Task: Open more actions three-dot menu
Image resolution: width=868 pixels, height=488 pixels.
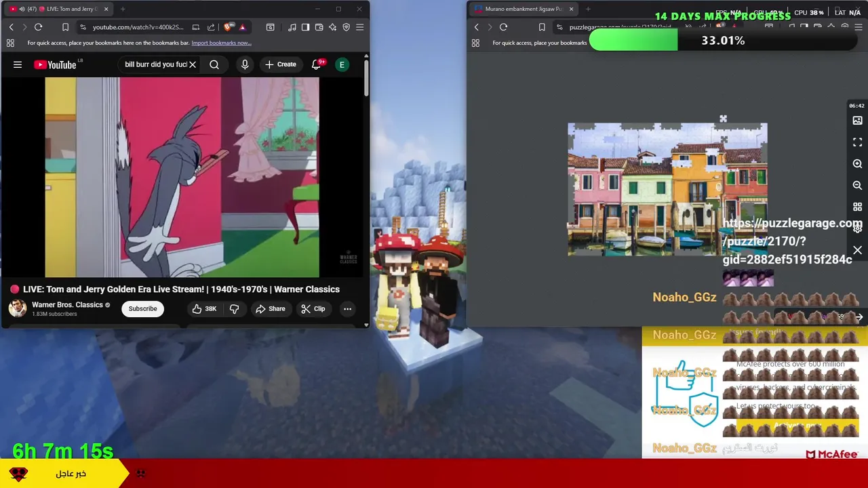Action: click(347, 309)
